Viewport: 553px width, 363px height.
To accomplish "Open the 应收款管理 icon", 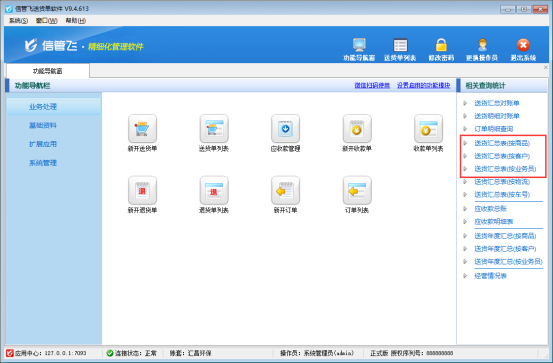I will pos(285,129).
